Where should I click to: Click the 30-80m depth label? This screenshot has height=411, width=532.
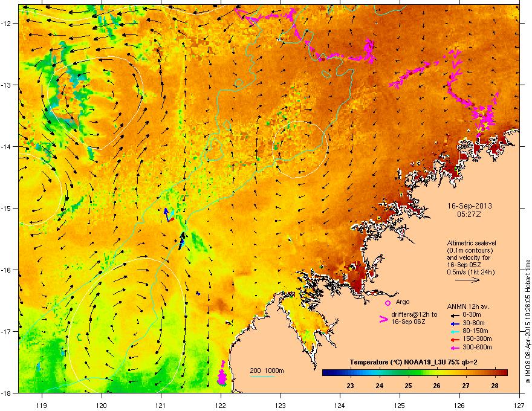(x=473, y=323)
